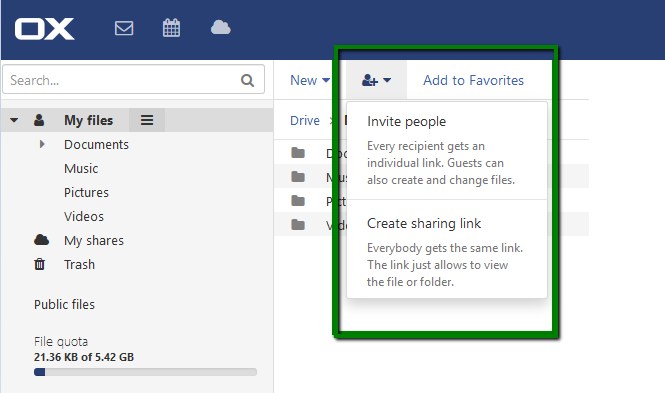Click Add to Favorites
The height and width of the screenshot is (393, 665).
point(473,80)
